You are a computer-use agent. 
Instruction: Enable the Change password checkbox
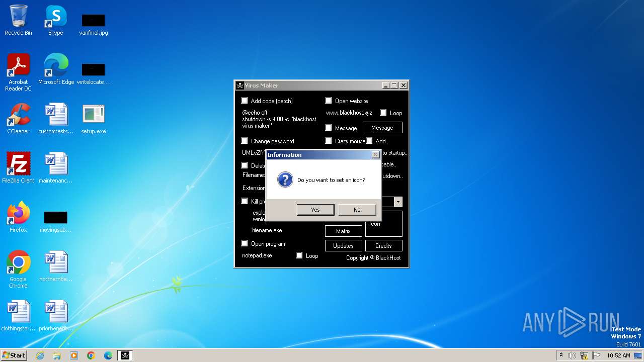[x=245, y=141]
